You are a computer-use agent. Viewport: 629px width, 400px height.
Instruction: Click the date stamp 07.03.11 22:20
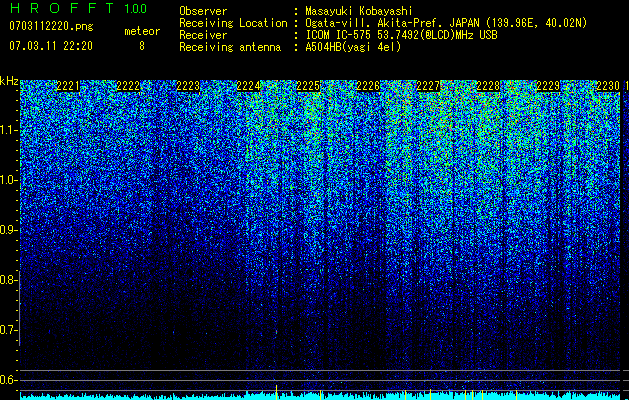tap(51, 46)
